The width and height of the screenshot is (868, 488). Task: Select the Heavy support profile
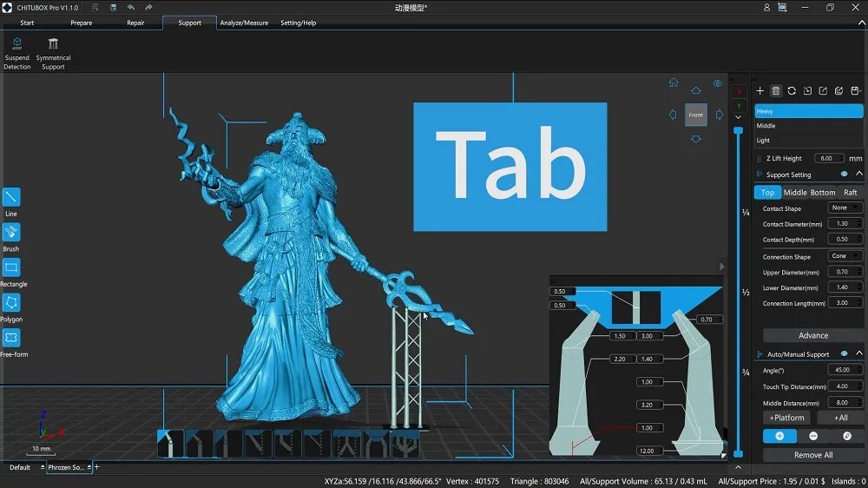click(808, 111)
